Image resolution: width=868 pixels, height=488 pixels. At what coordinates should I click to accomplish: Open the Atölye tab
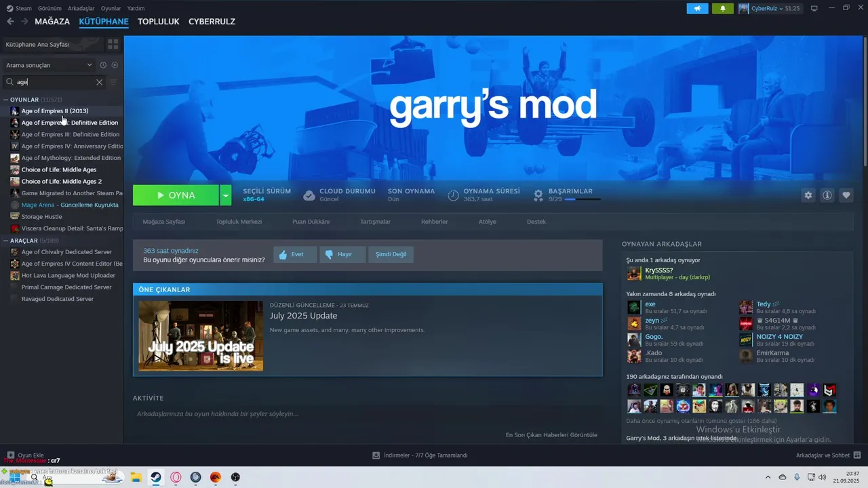488,222
